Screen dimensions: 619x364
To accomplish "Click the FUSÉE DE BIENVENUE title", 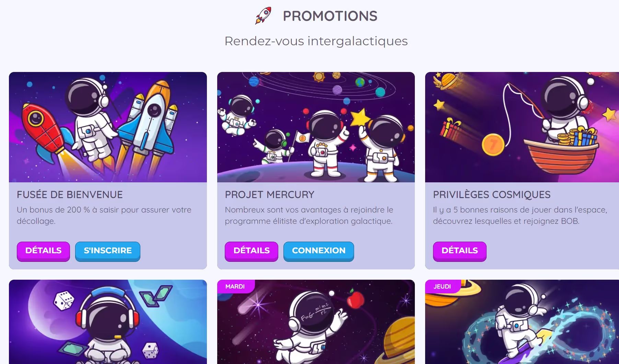I will pos(70,195).
